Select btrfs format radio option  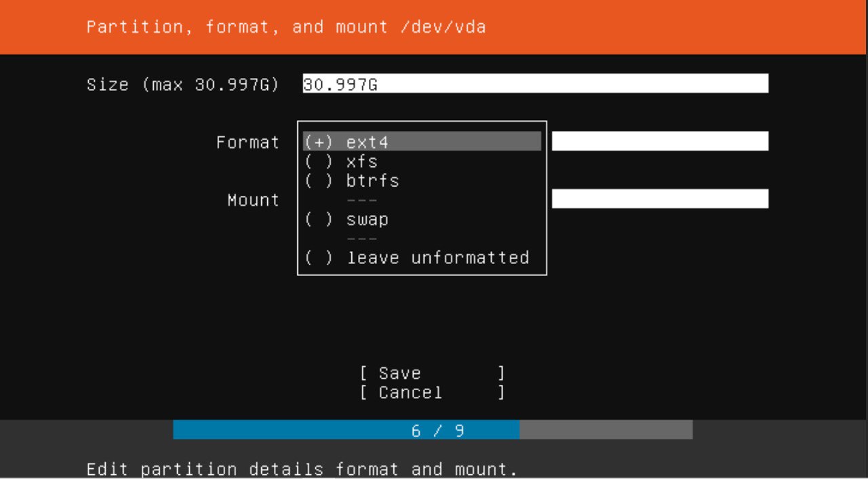click(x=422, y=180)
